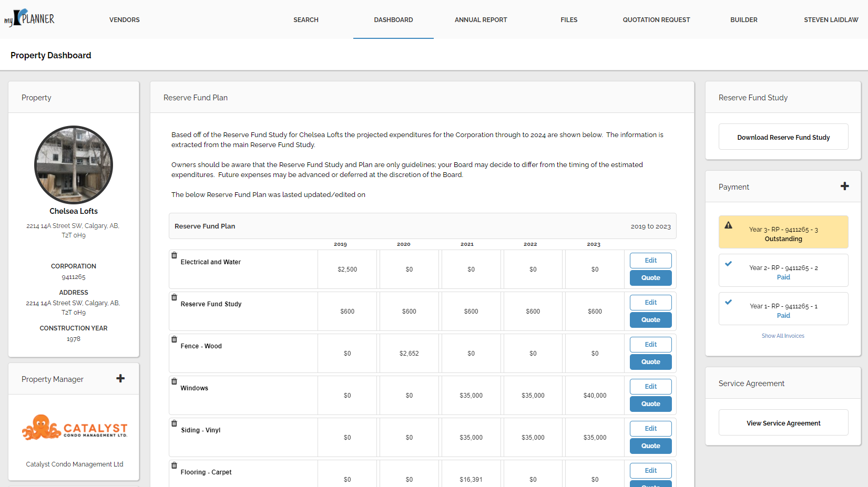Click the Chelsea Lofts property photo
Image resolution: width=868 pixels, height=487 pixels.
(x=74, y=165)
